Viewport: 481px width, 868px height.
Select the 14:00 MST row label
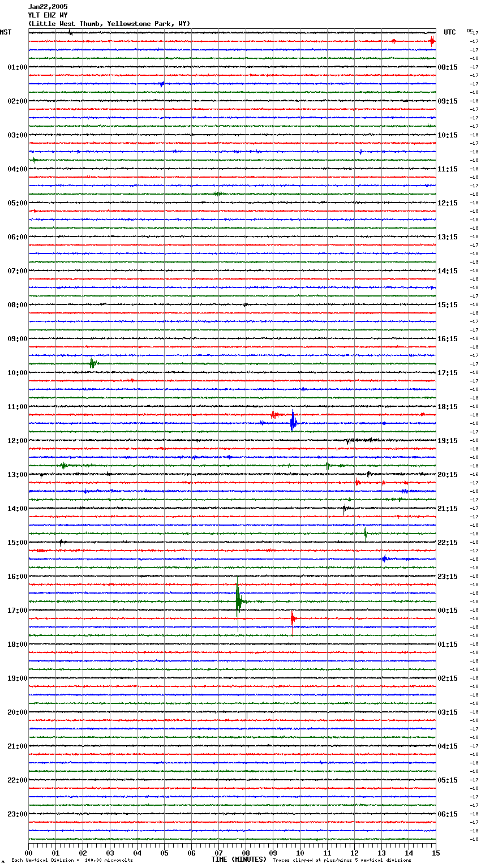[x=17, y=509]
